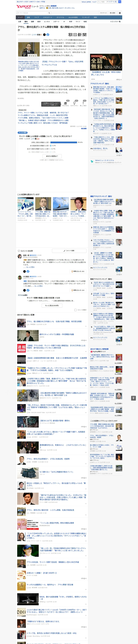Click the コメントを書く button

pos(69,251)
